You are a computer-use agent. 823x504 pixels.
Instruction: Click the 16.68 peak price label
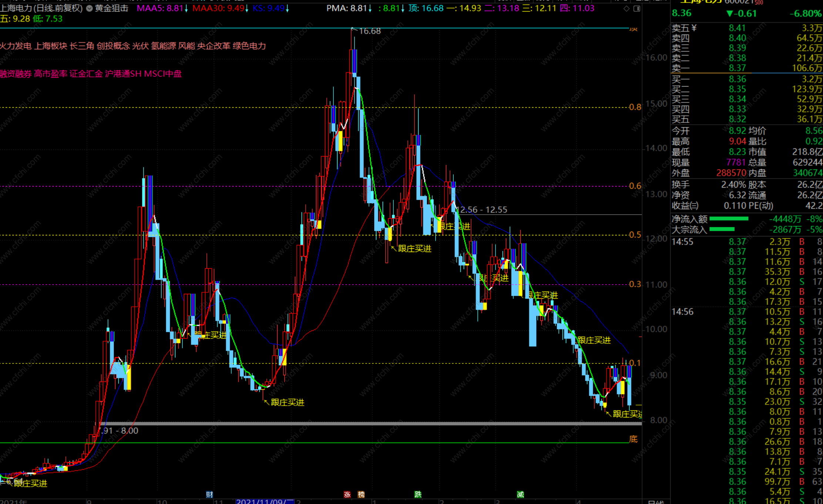[370, 31]
